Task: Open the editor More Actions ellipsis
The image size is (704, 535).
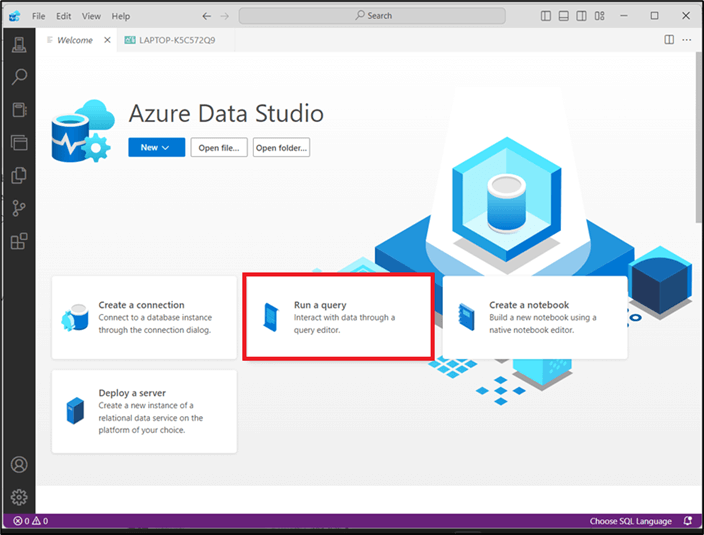Action: 687,40
